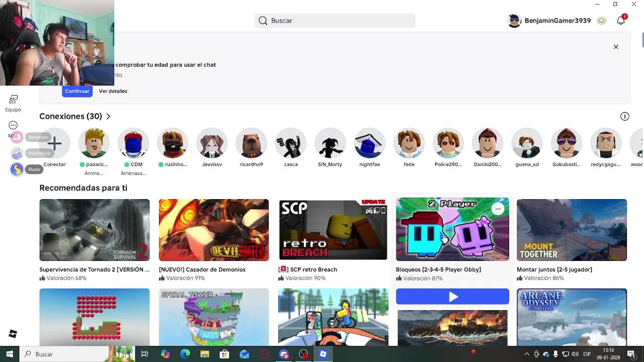Open SCP retro Breach title

pos(307,269)
